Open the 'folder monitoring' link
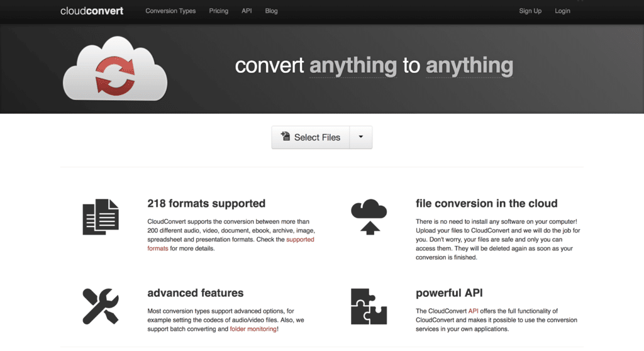Image resolution: width=644 pixels, height=351 pixels. [253, 329]
